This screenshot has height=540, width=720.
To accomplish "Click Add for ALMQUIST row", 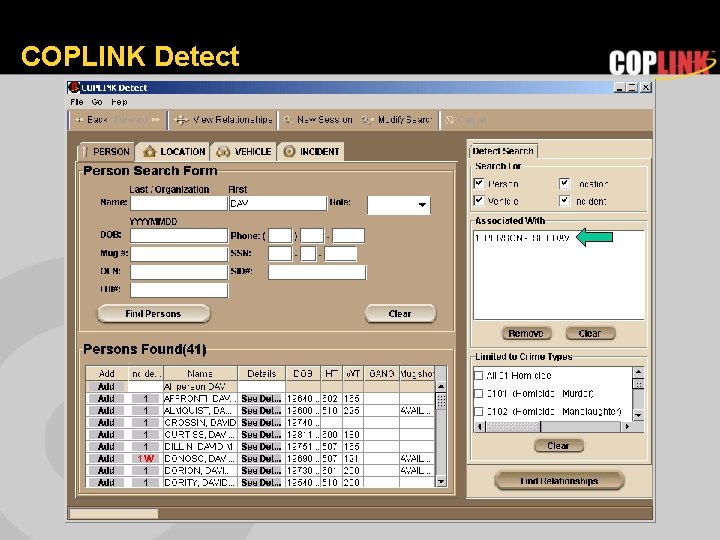I will 106,411.
